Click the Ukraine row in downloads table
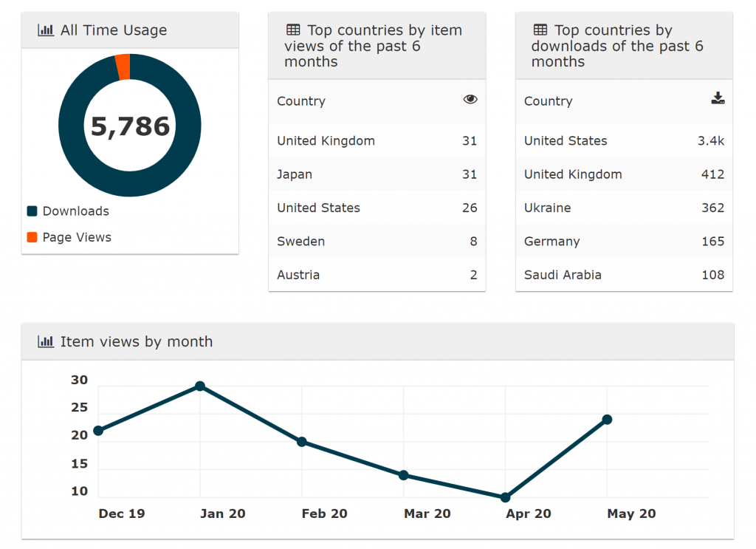Image resolution: width=756 pixels, height=549 pixels. [x=624, y=208]
